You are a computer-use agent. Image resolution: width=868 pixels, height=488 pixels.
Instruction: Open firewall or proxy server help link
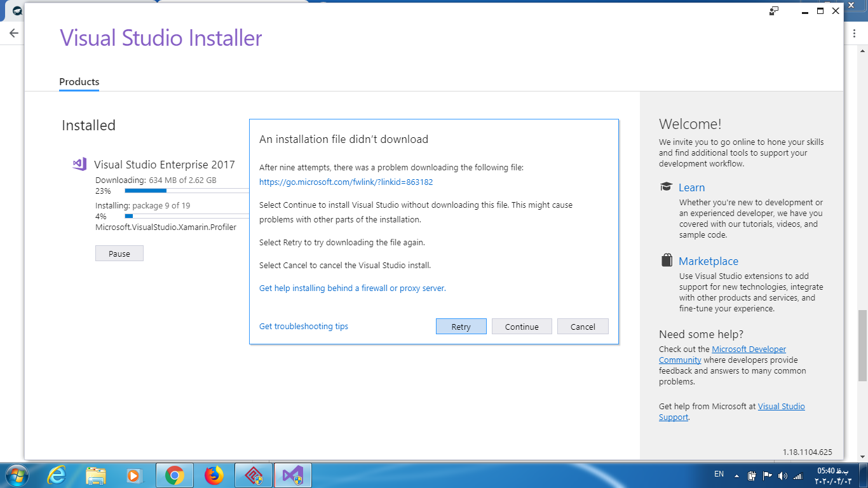coord(353,288)
